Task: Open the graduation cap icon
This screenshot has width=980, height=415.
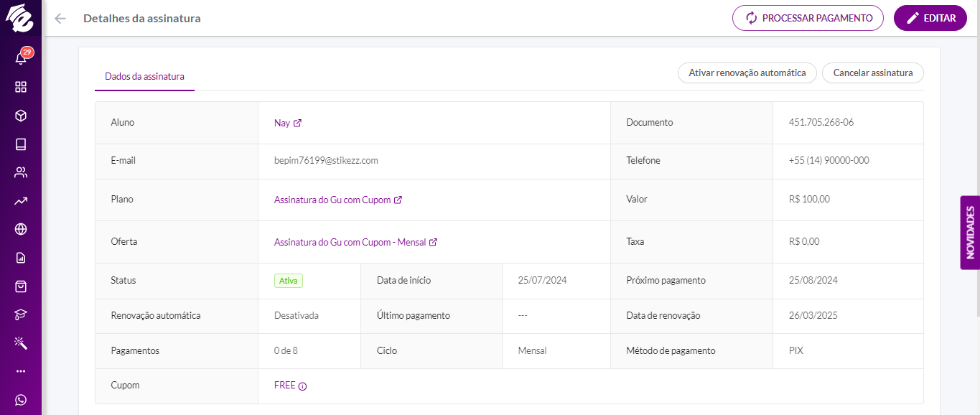Action: [21, 314]
